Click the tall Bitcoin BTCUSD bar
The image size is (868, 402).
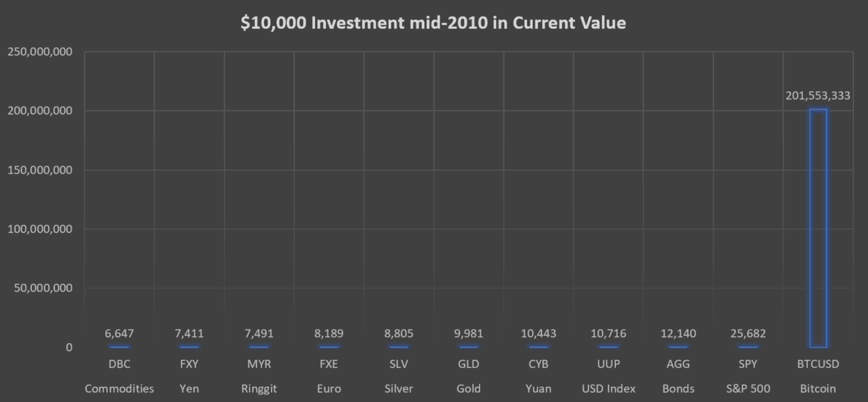tap(818, 228)
